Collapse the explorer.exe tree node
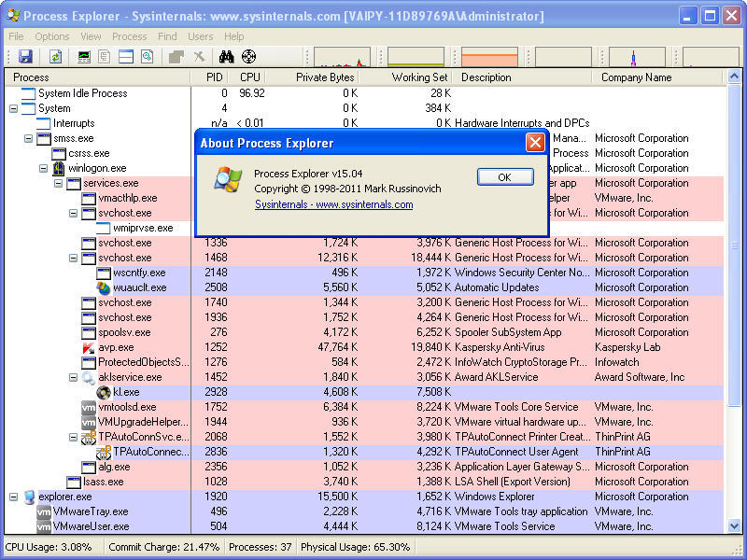The width and height of the screenshot is (747, 560). coord(14,497)
